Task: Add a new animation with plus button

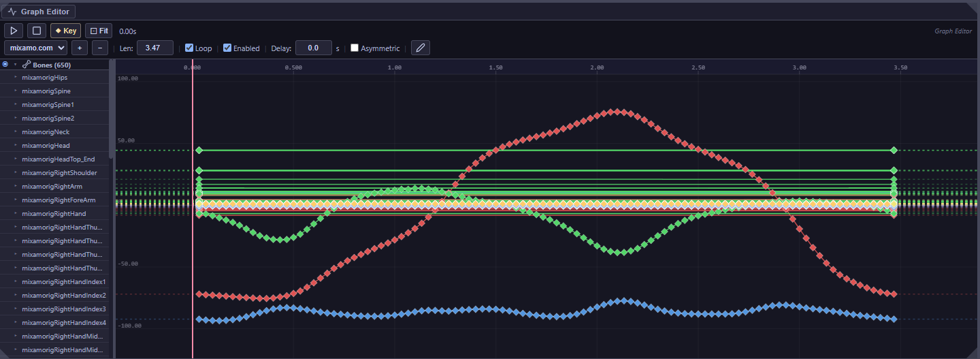Action: coord(79,48)
